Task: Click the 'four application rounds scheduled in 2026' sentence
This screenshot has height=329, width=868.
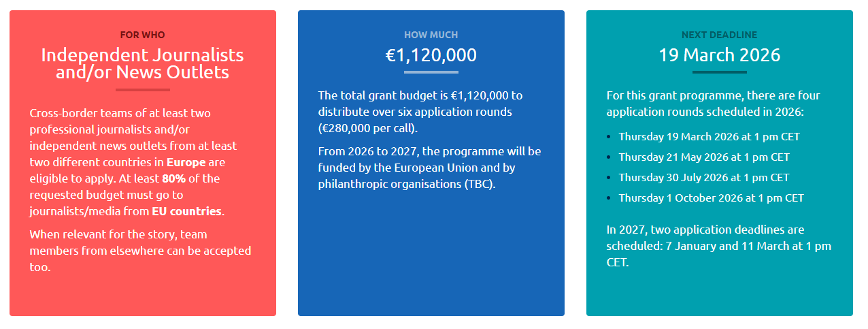Action: [714, 104]
